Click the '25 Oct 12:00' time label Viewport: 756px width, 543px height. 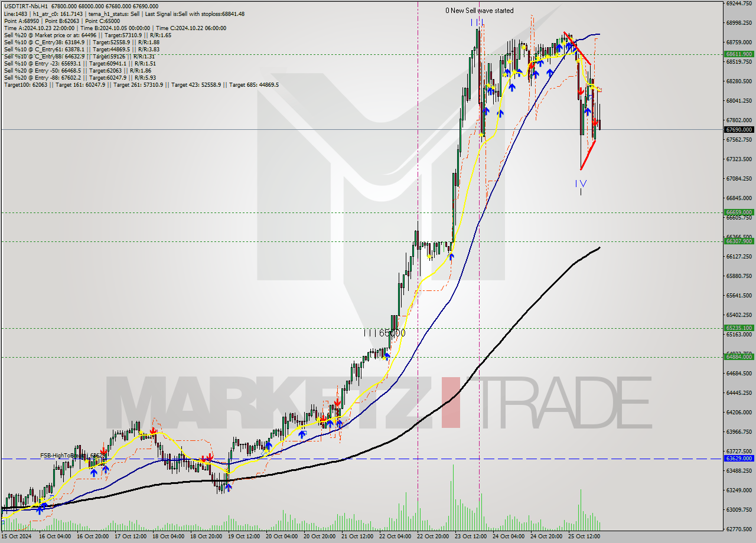pyautogui.click(x=584, y=537)
